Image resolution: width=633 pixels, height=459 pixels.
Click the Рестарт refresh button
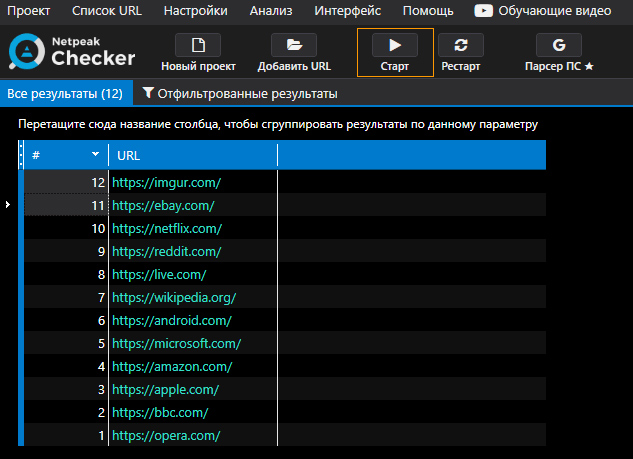tap(461, 53)
